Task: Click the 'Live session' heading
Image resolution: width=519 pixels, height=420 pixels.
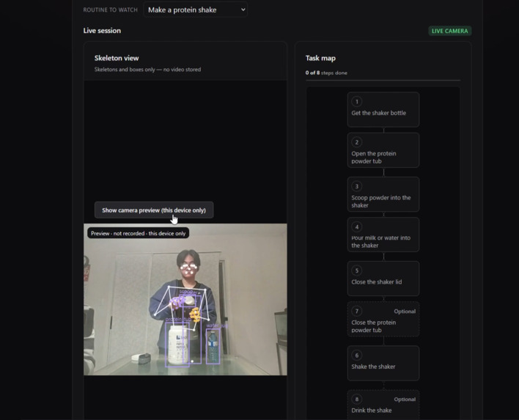Action: click(x=102, y=31)
